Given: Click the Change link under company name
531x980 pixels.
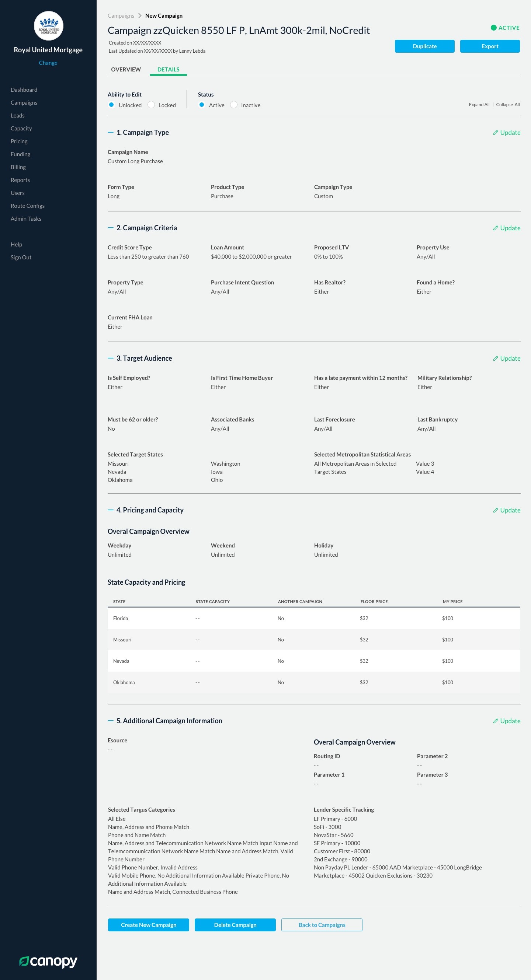Looking at the screenshot, I should (x=48, y=63).
